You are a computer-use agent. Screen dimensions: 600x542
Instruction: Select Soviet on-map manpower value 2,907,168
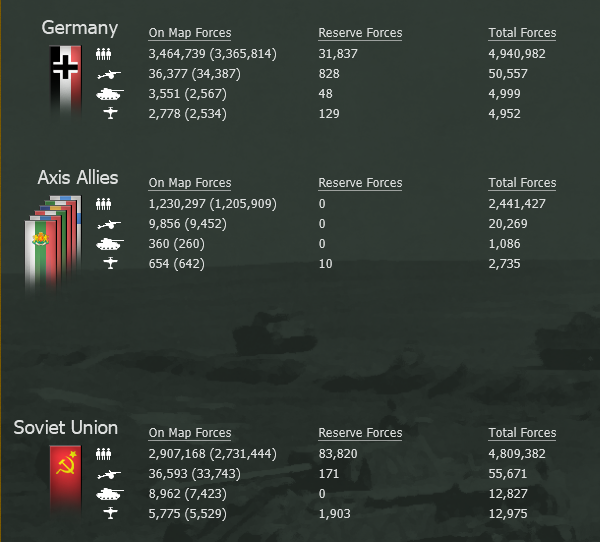tap(177, 454)
